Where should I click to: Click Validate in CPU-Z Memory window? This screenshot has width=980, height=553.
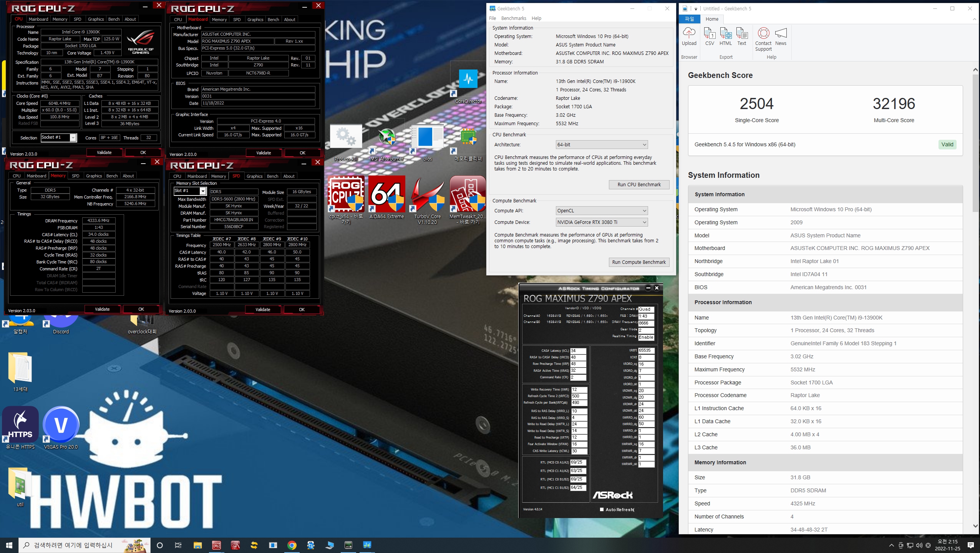pyautogui.click(x=102, y=309)
